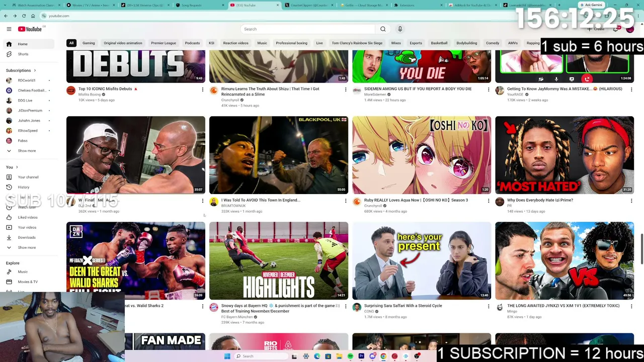Open Premiere Pro from the taskbar
644x362 pixels.
[x=361, y=356]
